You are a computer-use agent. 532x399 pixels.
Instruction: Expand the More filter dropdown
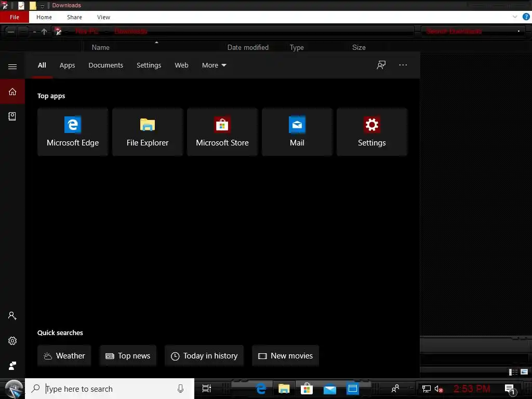(x=214, y=65)
